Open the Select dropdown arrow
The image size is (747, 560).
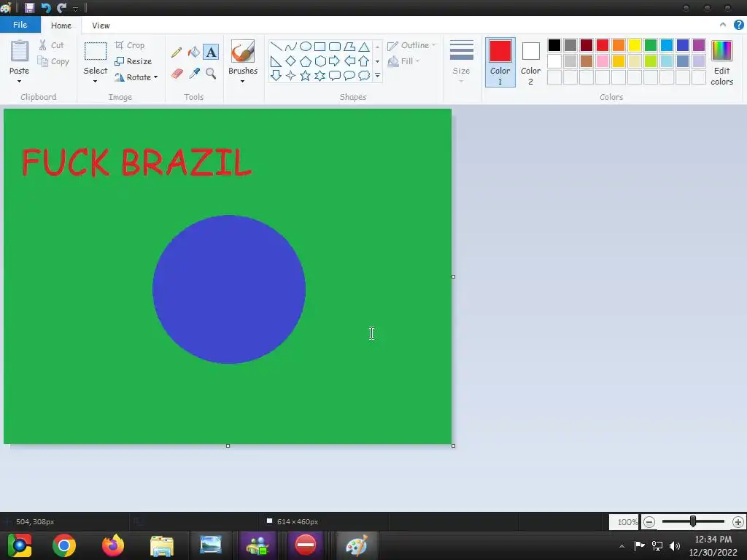96,82
